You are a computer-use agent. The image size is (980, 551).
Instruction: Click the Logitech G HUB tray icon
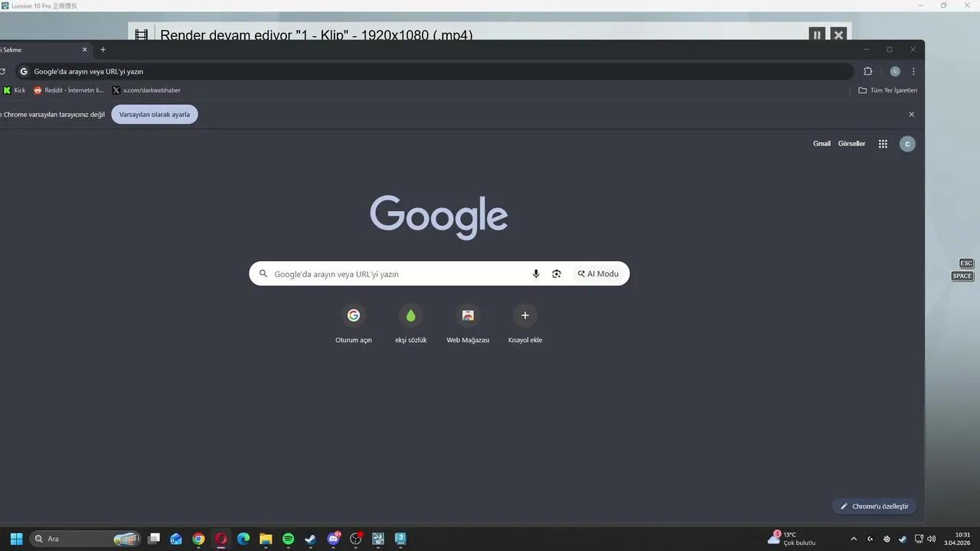pyautogui.click(x=871, y=539)
